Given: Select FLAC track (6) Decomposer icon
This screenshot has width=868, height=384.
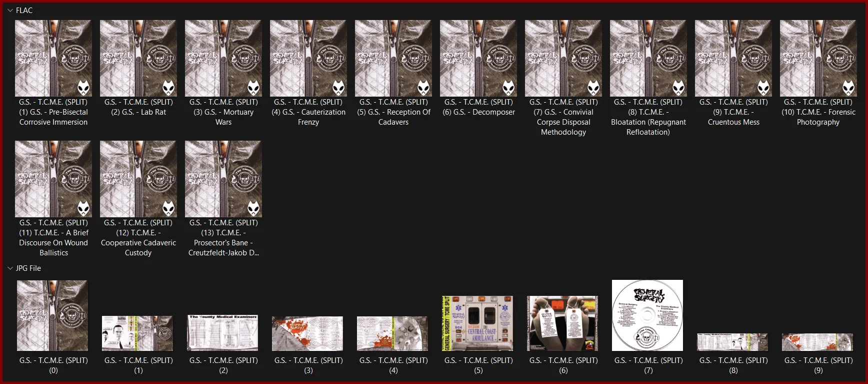Looking at the screenshot, I should pos(478,58).
